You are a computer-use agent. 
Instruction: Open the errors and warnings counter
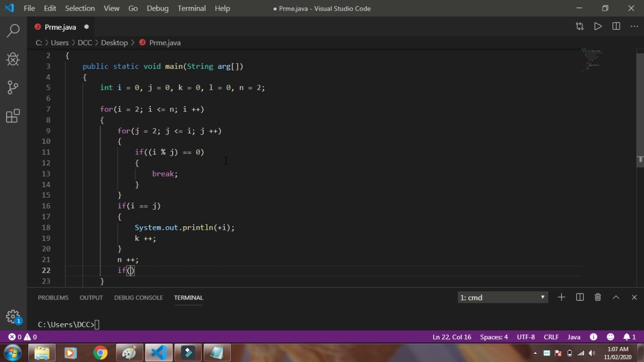[x=23, y=337]
